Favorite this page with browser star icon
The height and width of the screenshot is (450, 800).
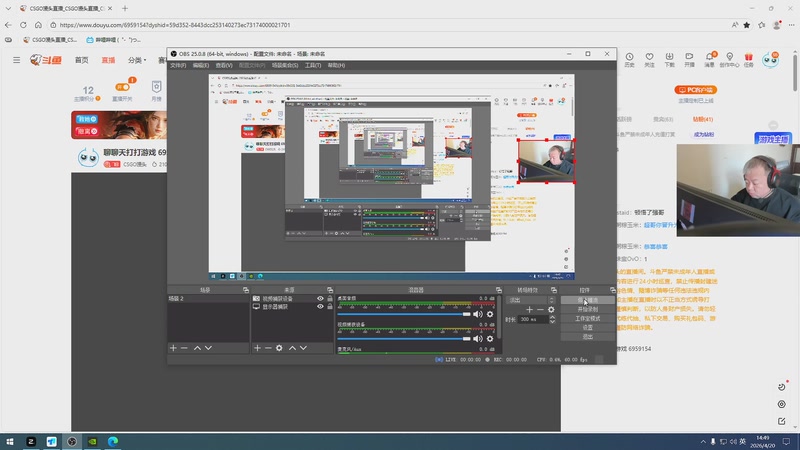pos(747,24)
